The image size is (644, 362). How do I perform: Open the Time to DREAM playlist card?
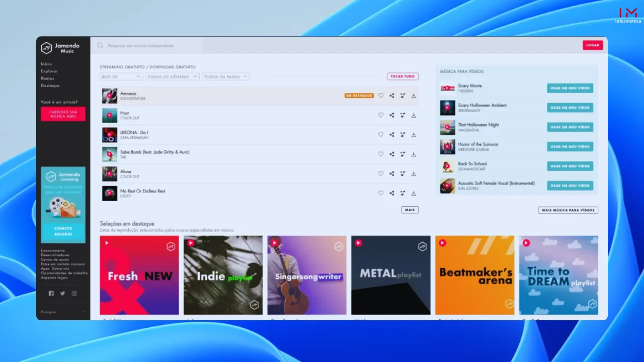(x=558, y=276)
